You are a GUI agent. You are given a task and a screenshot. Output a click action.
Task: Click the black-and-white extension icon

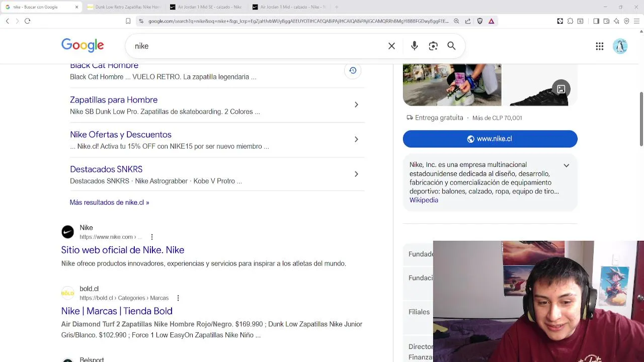point(560,21)
